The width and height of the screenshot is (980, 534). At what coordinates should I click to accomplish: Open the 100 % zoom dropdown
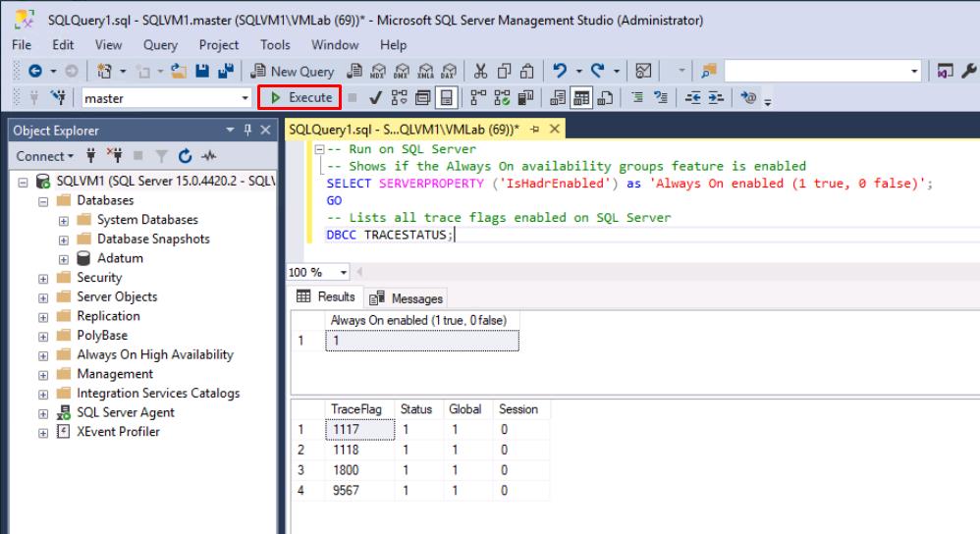point(343,272)
